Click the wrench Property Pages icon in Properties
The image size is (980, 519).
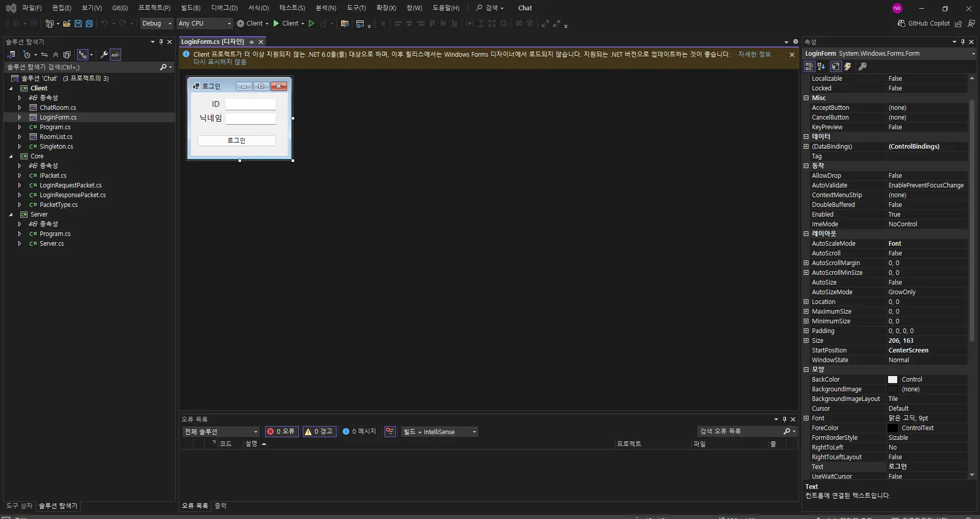pyautogui.click(x=863, y=66)
